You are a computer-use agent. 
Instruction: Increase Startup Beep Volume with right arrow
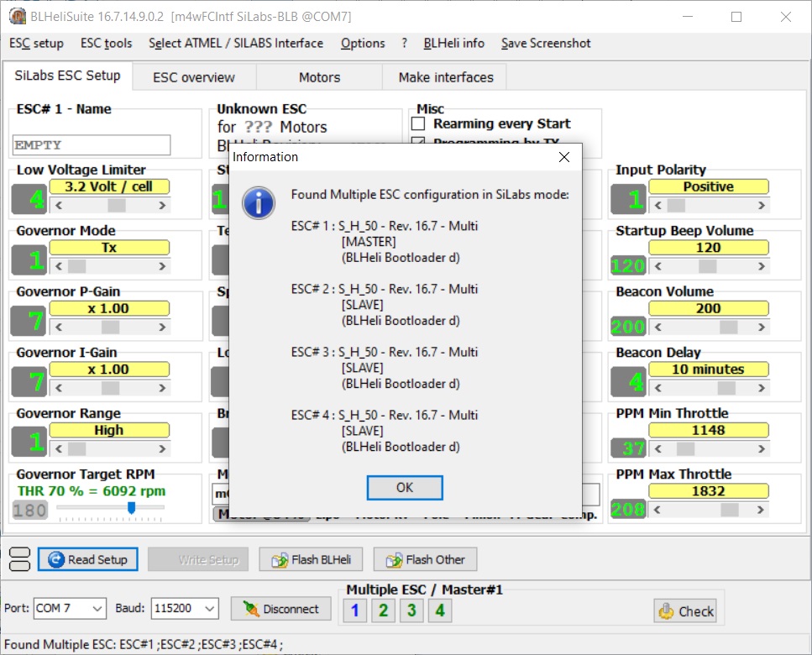tap(762, 266)
